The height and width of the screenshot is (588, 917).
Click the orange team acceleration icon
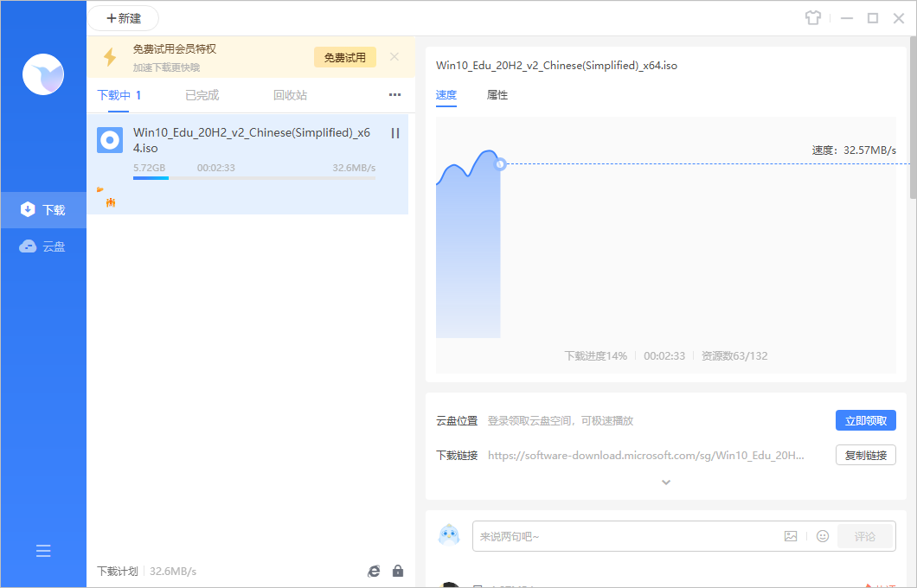111,202
